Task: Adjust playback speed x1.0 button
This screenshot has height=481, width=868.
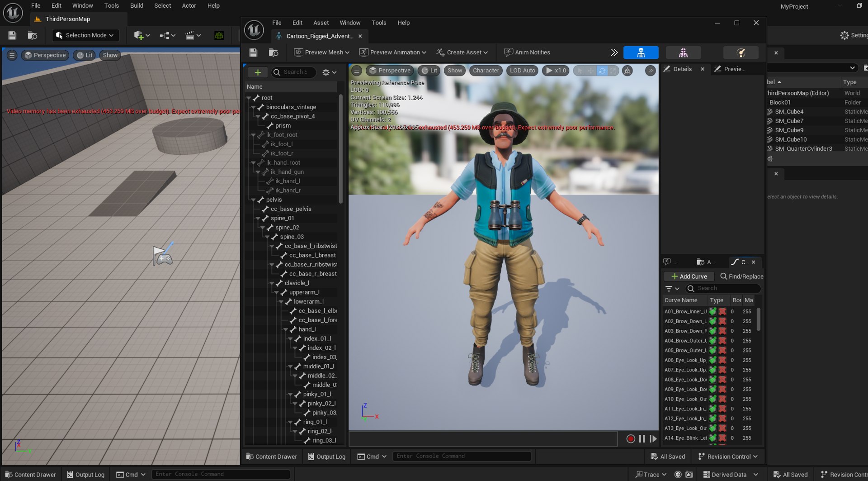Action: [x=556, y=71]
